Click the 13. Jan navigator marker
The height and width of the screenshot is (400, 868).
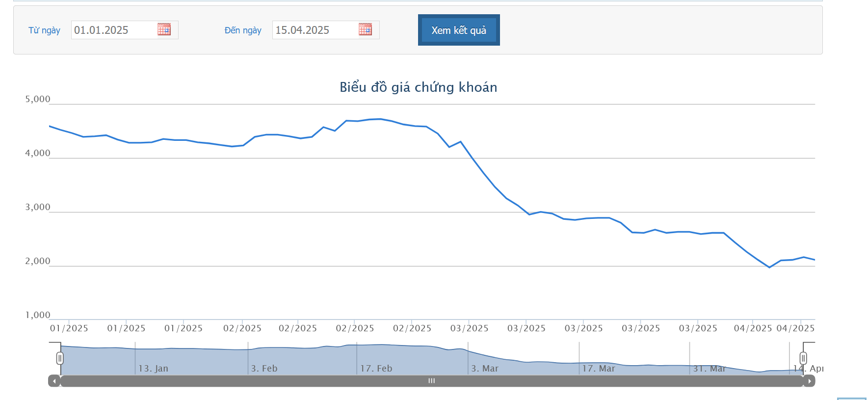click(x=153, y=369)
